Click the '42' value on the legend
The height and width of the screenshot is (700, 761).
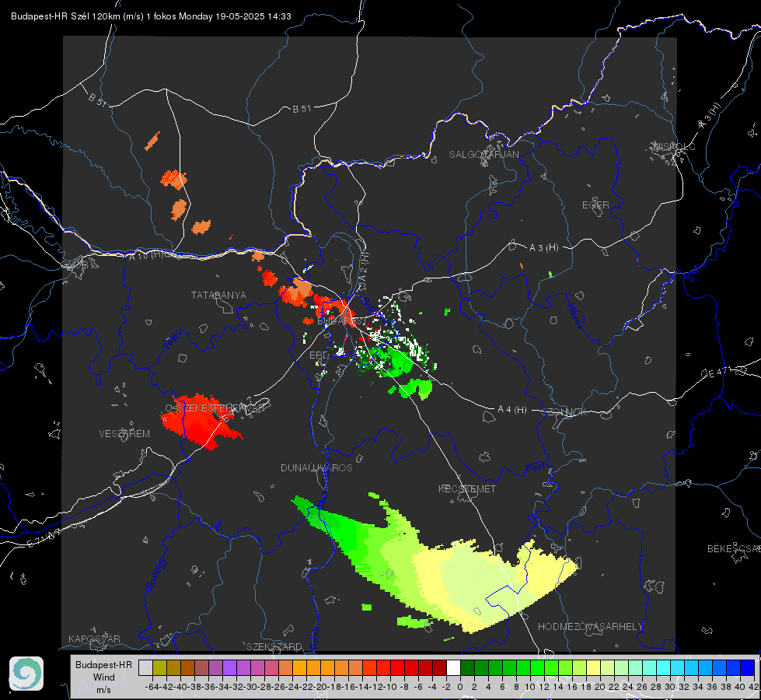(753, 687)
